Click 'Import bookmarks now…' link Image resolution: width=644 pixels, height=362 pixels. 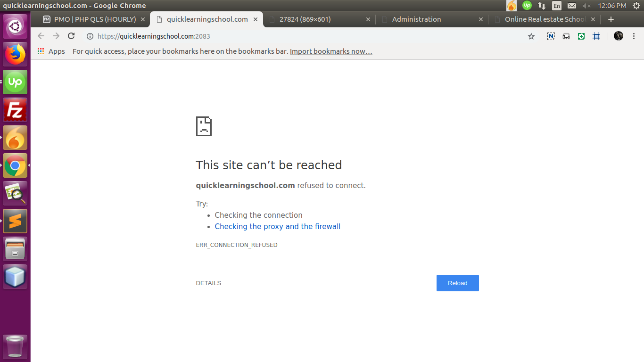click(x=331, y=51)
